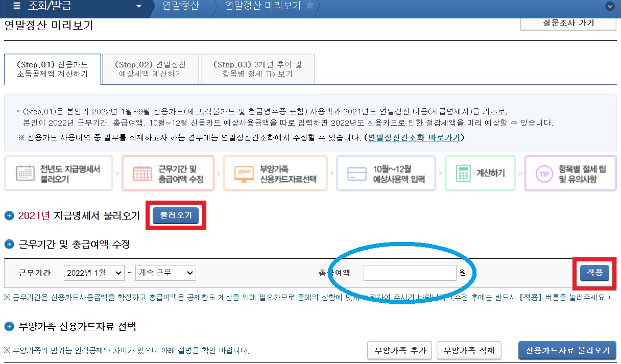Switch to the Step.02 연말정산 예상세액 tab
The height and width of the screenshot is (364, 621).
151,68
